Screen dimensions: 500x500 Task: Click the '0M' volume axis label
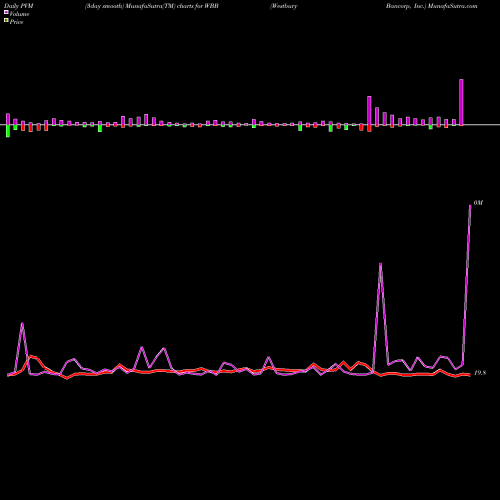coord(478,203)
